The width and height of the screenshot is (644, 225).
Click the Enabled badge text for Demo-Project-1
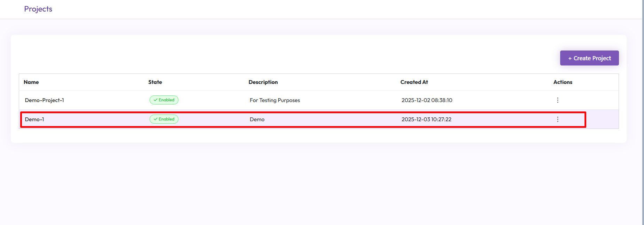coord(166,100)
